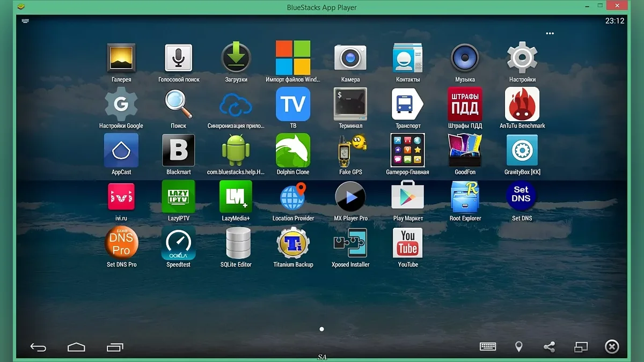Click the page indicator dot

(321, 329)
